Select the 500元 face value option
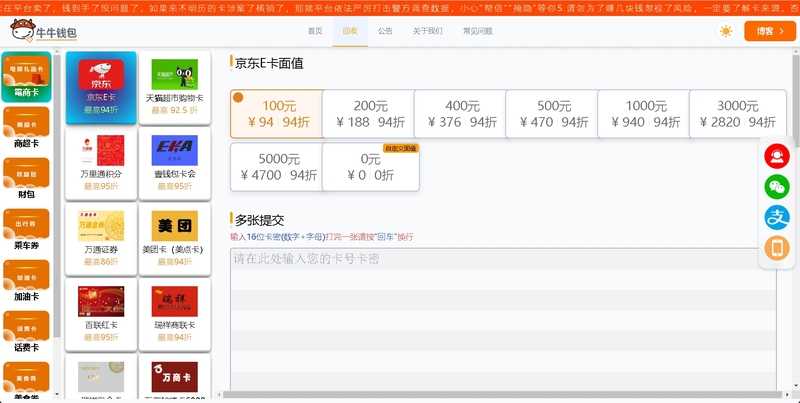Screen dimensions: 800x403 click(x=553, y=114)
